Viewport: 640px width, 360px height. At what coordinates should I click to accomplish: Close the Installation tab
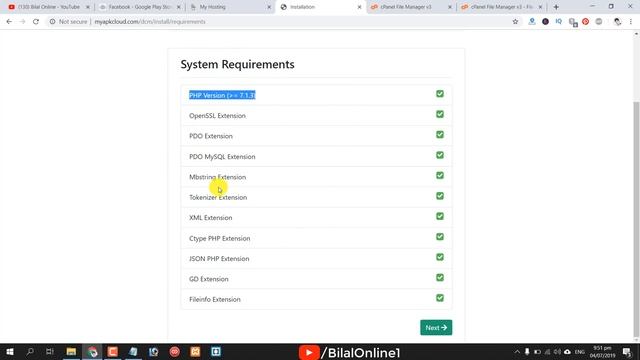(x=359, y=7)
